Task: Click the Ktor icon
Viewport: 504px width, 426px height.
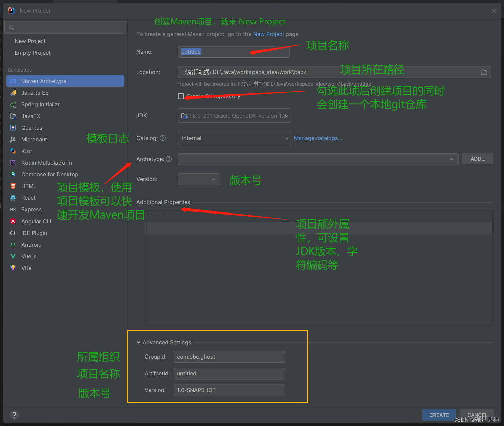Action: [13, 151]
